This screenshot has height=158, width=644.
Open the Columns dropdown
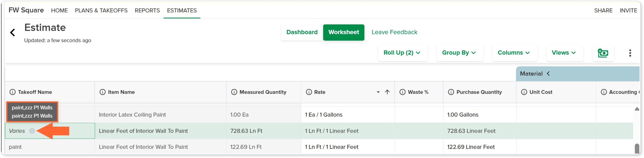[x=514, y=53]
